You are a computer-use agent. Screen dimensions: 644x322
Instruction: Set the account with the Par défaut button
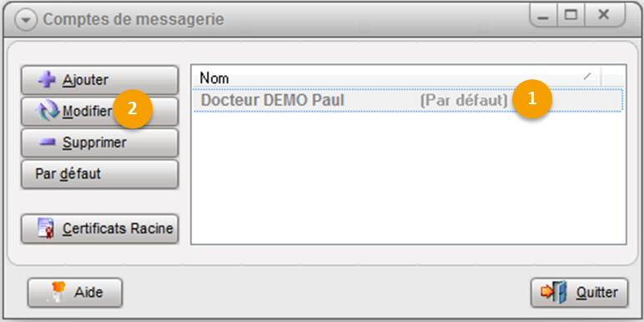[100, 174]
